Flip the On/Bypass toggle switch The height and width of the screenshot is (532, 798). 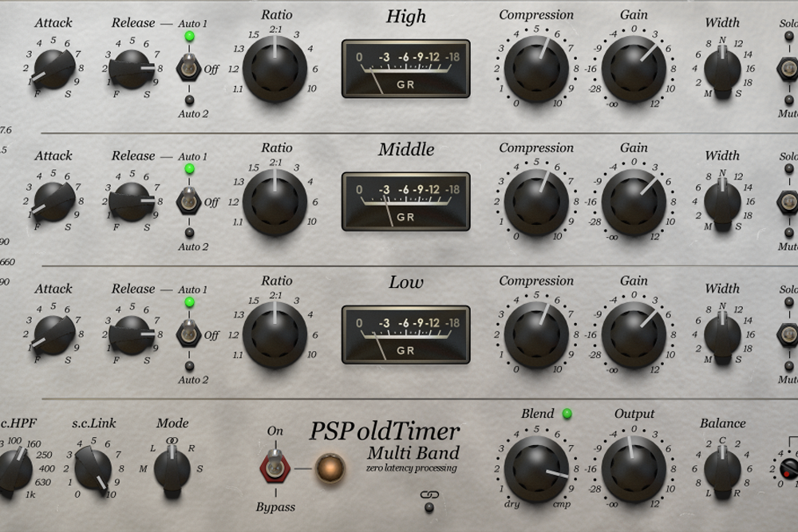coord(275,467)
